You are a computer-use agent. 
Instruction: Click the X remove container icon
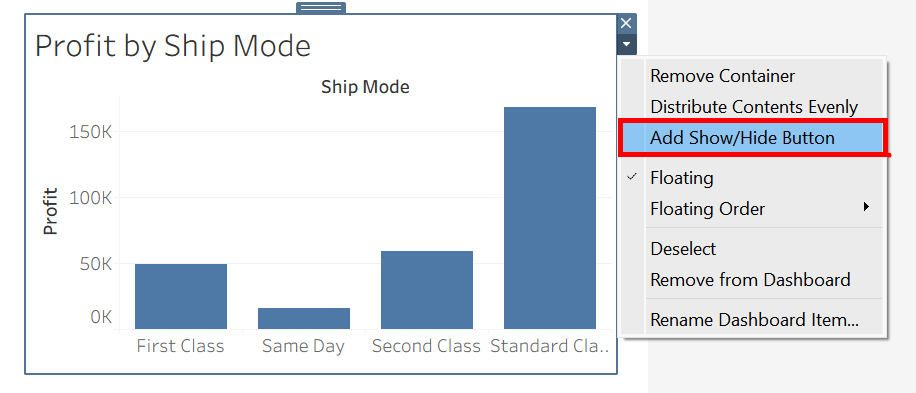(626, 23)
